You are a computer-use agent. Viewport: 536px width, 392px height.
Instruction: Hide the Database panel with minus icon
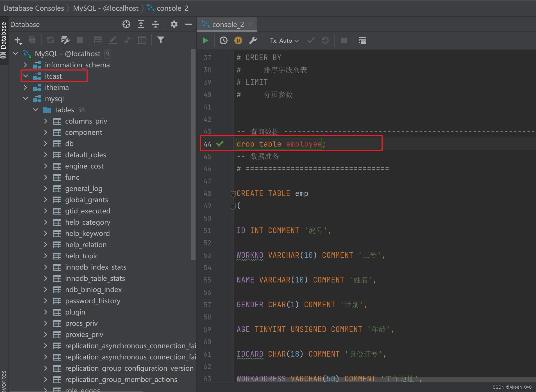(x=188, y=24)
